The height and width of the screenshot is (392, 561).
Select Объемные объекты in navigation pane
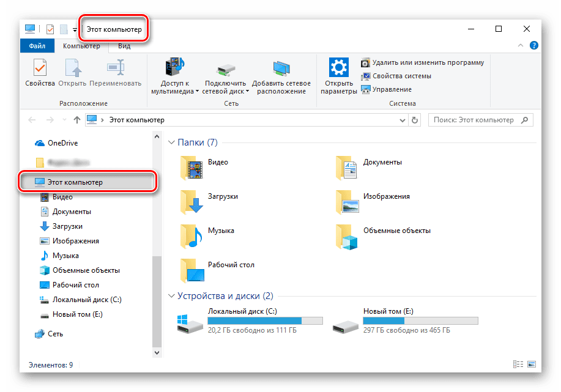[x=80, y=270]
